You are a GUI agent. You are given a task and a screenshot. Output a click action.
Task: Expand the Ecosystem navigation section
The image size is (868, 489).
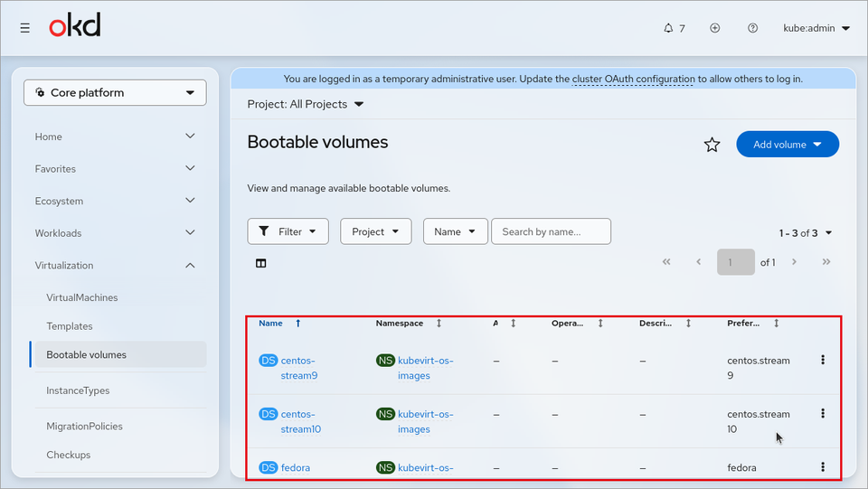pos(115,201)
